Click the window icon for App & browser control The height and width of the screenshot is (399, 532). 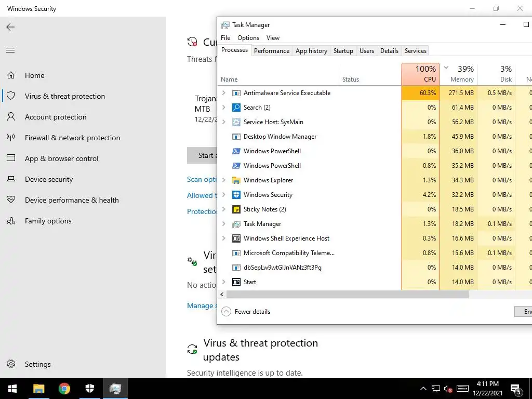11,158
